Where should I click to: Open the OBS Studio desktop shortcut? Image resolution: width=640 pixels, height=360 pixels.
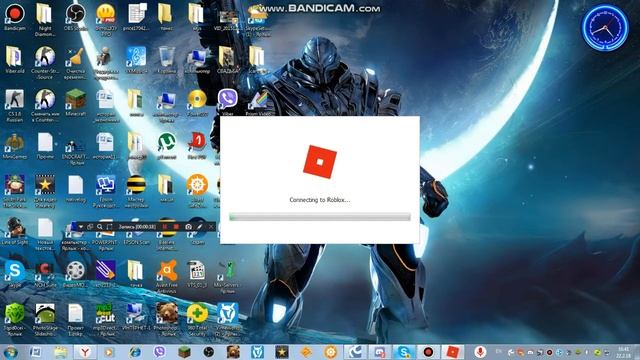click(x=76, y=17)
